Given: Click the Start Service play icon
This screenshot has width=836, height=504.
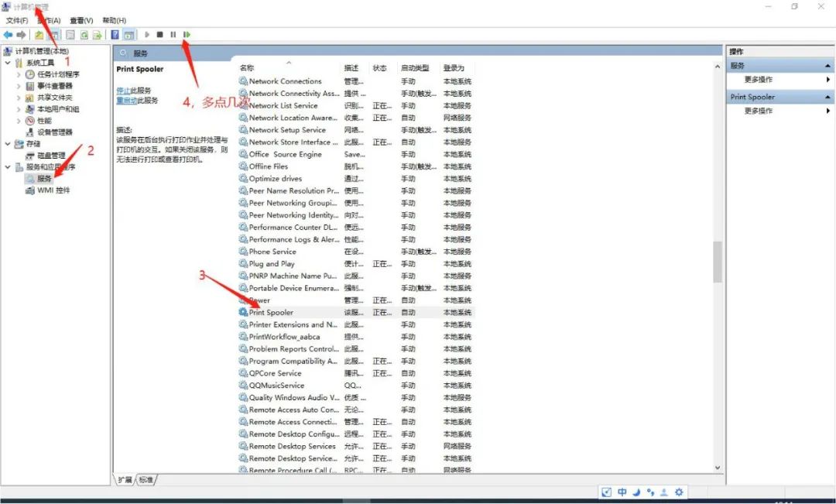Looking at the screenshot, I should pyautogui.click(x=146, y=35).
